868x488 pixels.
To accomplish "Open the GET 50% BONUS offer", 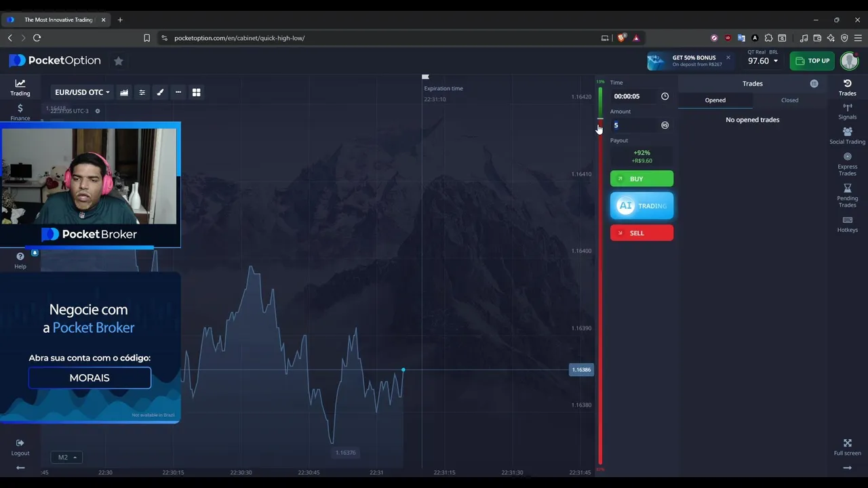I will [689, 61].
